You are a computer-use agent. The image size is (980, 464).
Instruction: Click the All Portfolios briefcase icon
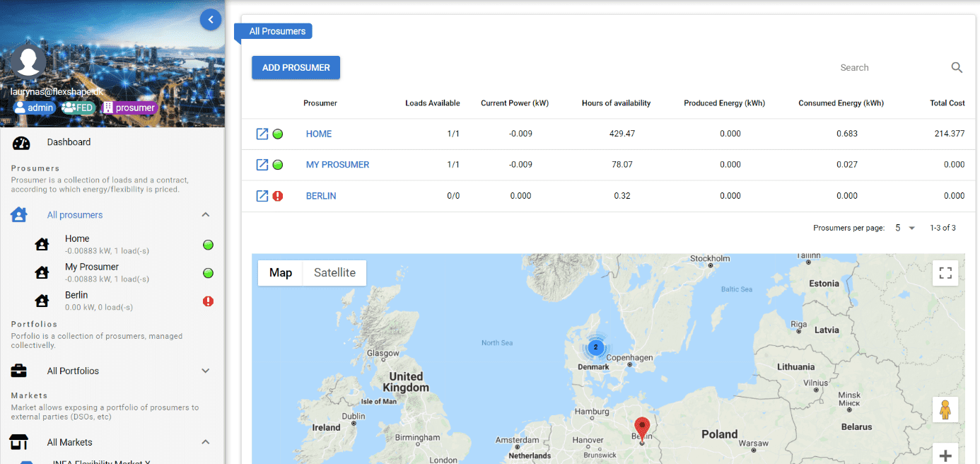click(x=19, y=371)
